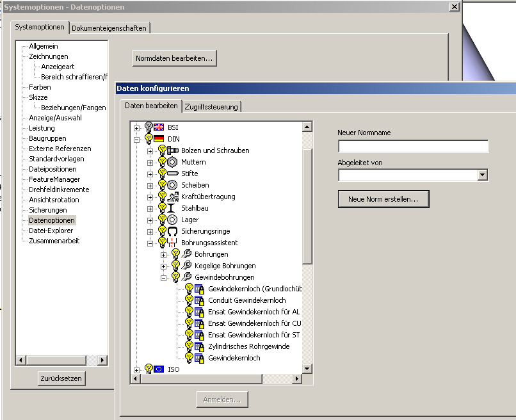Click scroll-right arrow of options tree
516x420 pixels.
coord(102,360)
